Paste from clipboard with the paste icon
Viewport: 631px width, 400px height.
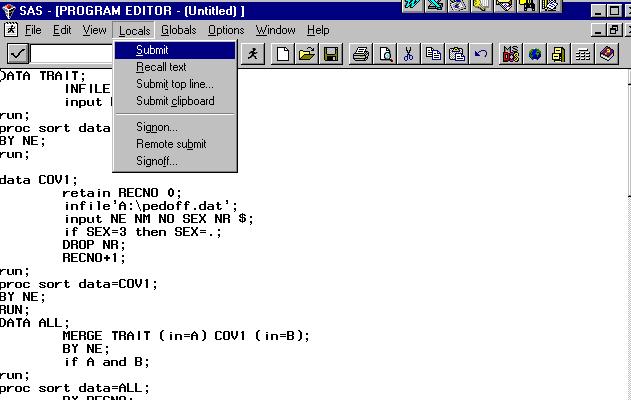pos(457,54)
